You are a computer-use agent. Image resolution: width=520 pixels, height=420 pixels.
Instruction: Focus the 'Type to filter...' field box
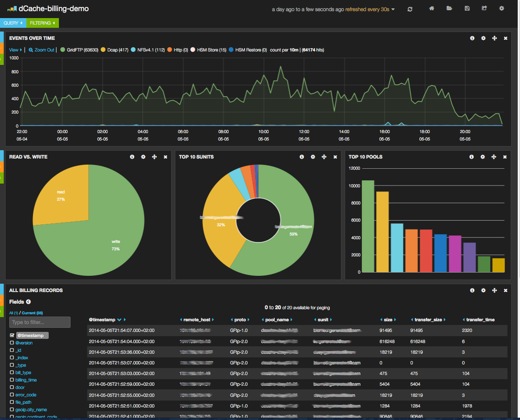40,322
